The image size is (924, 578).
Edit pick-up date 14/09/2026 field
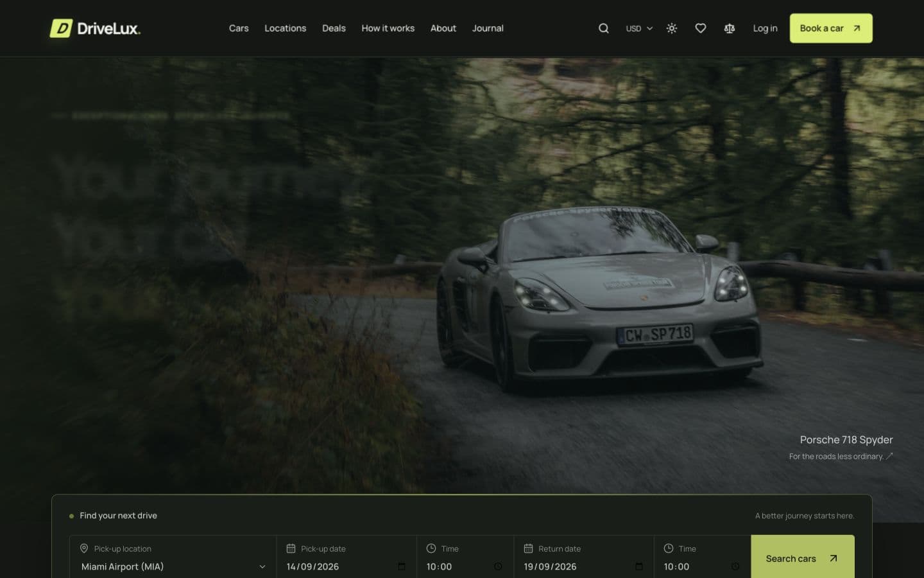pos(346,566)
